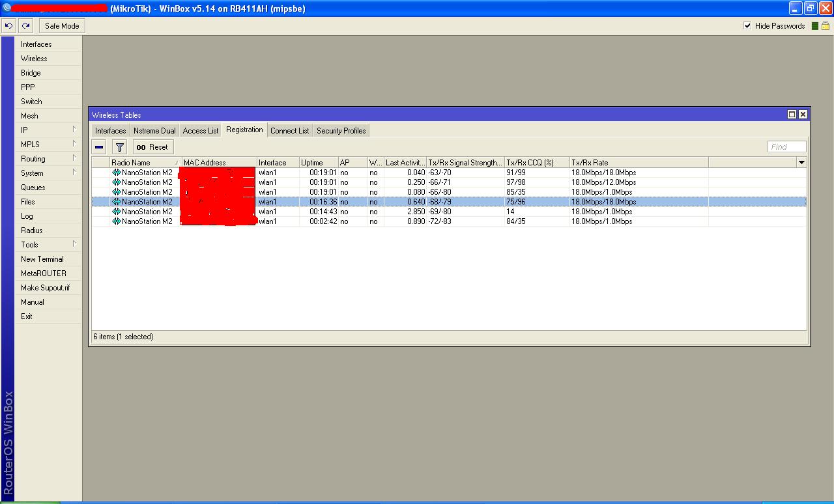Viewport: 834px width, 504px height.
Task: Click the last activity value 0.890
Action: [416, 221]
